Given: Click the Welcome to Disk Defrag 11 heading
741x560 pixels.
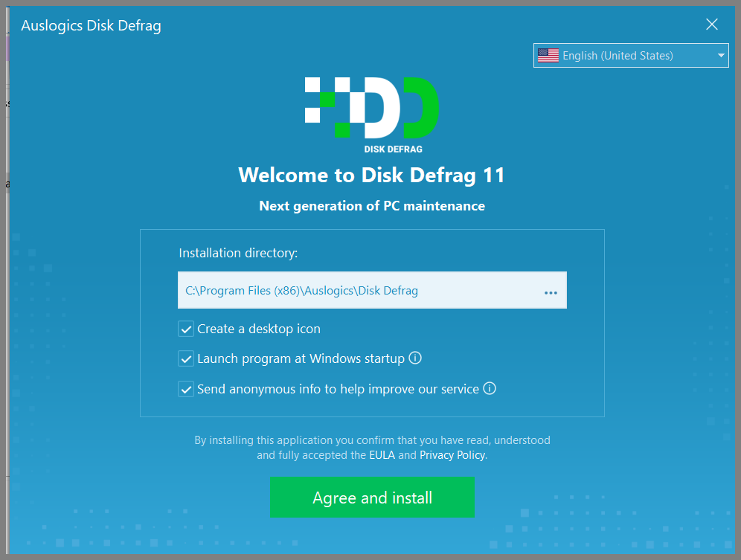Looking at the screenshot, I should [x=371, y=176].
